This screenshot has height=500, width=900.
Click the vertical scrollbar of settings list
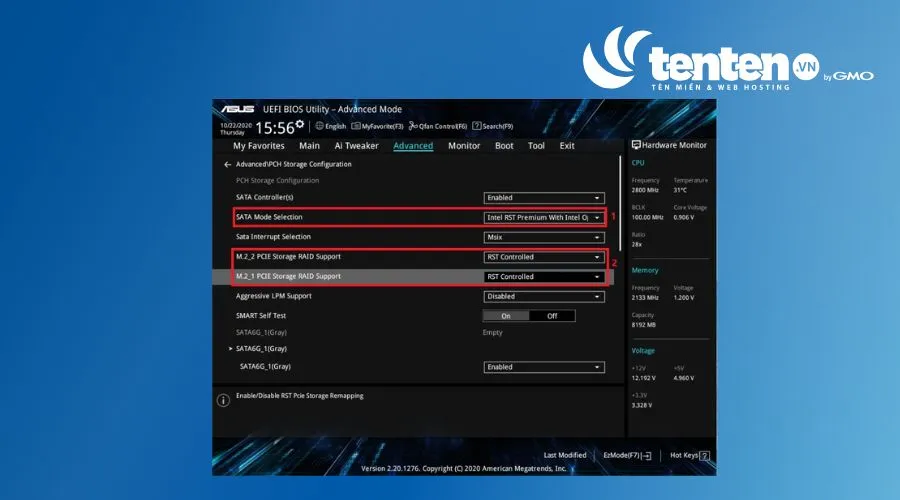[x=620, y=191]
